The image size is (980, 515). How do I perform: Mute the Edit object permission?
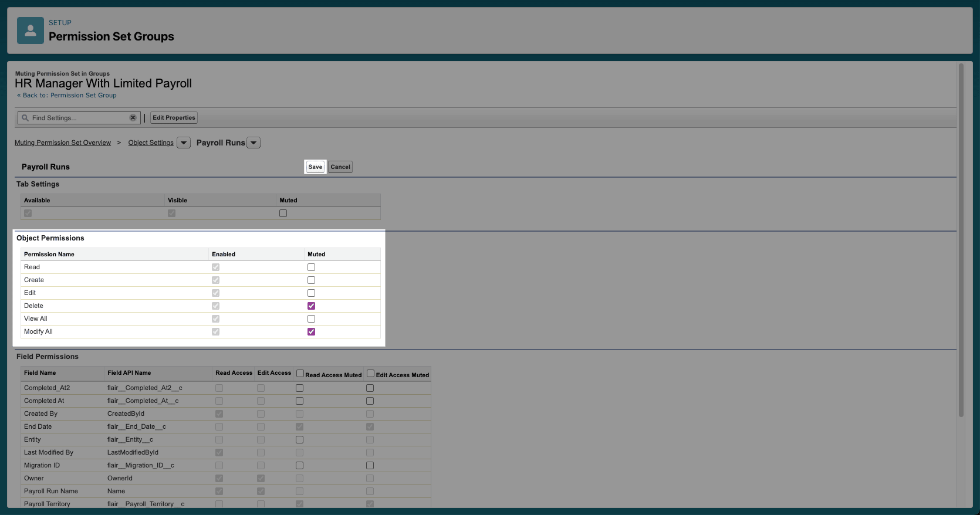click(x=311, y=293)
